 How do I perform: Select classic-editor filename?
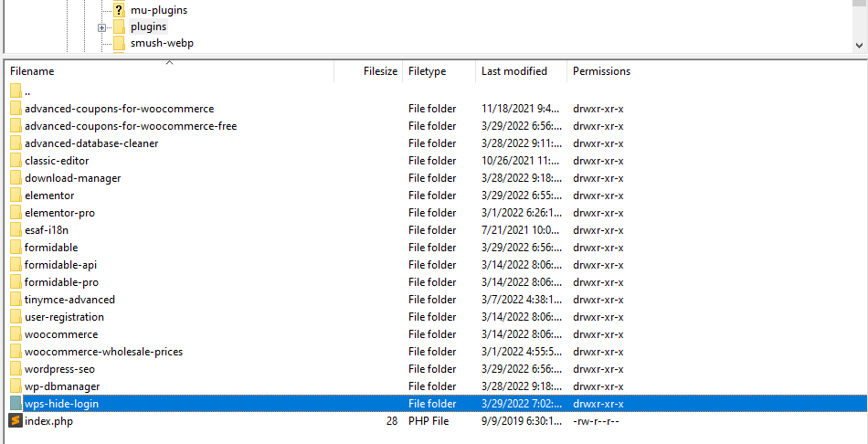click(x=57, y=161)
